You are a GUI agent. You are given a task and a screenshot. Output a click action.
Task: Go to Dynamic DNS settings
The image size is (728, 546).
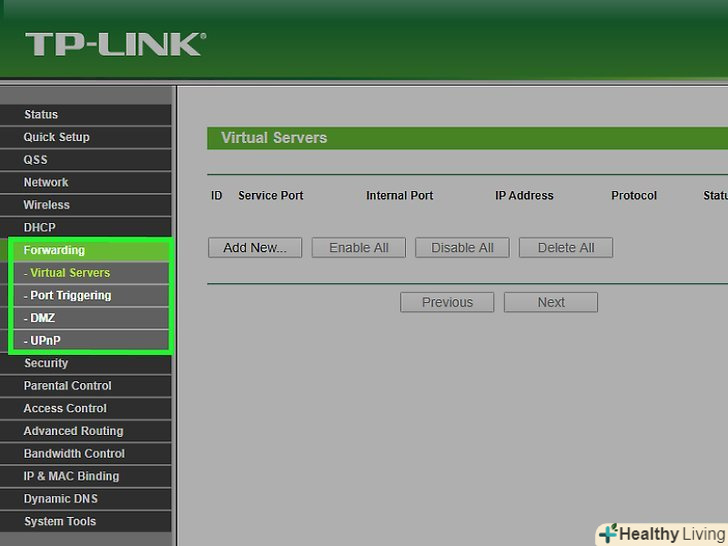point(85,499)
